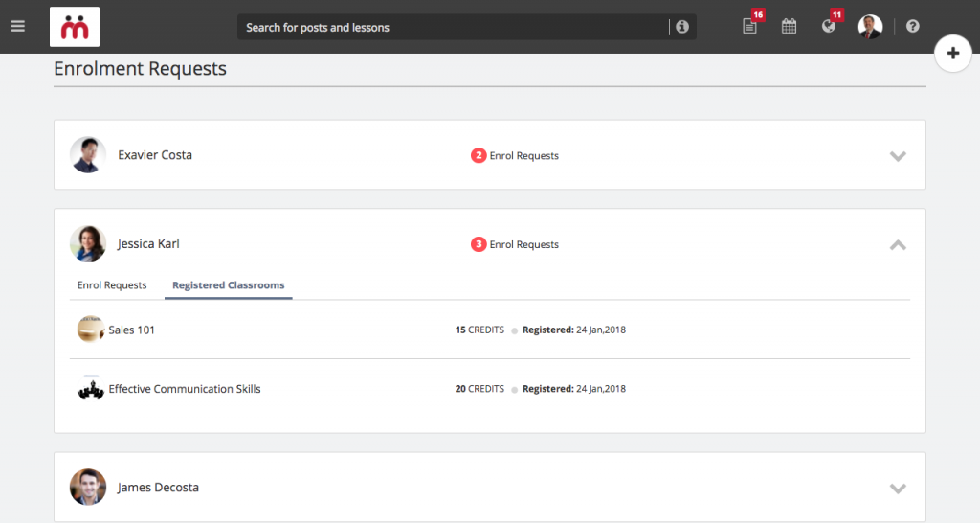Open the globe notifications with 11 badge

828,26
